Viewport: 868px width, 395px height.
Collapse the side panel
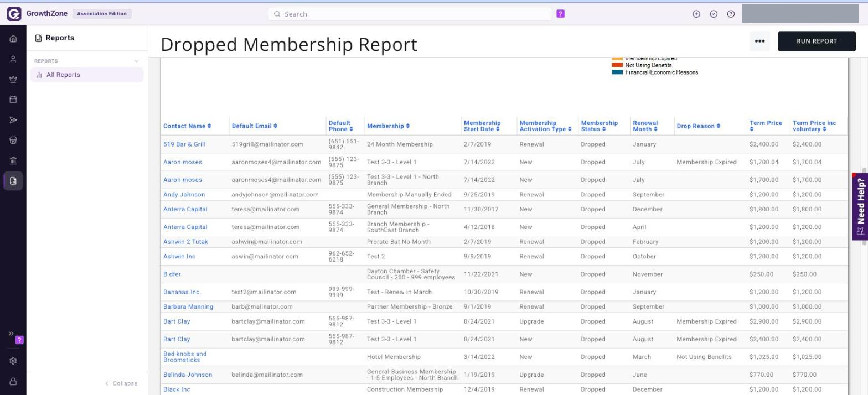(x=121, y=383)
